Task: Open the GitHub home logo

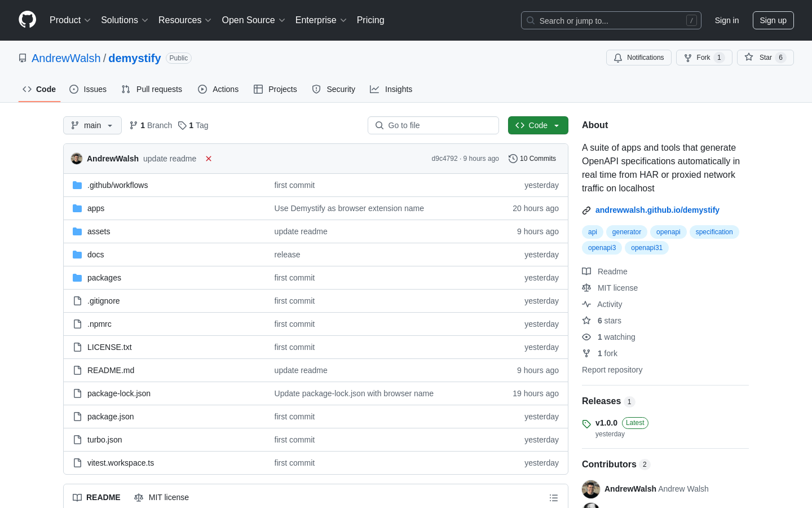Action: pyautogui.click(x=28, y=20)
